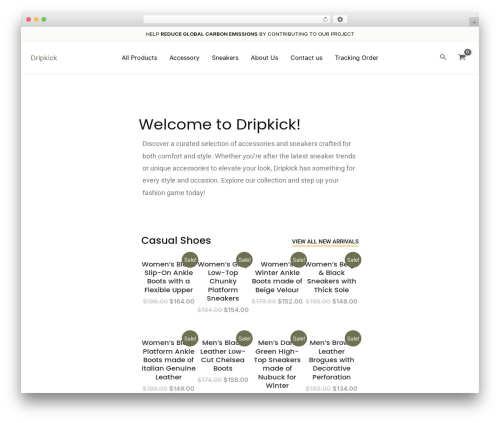Click Sale badge on Slip-On Ankle Boots
This screenshot has width=500, height=423.
[x=190, y=260]
